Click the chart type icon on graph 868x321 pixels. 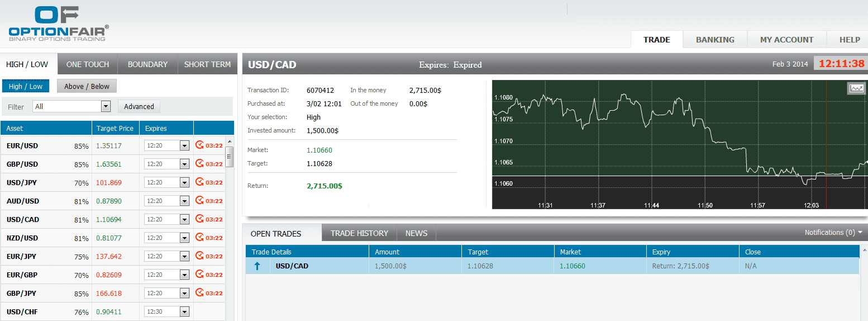pos(856,88)
